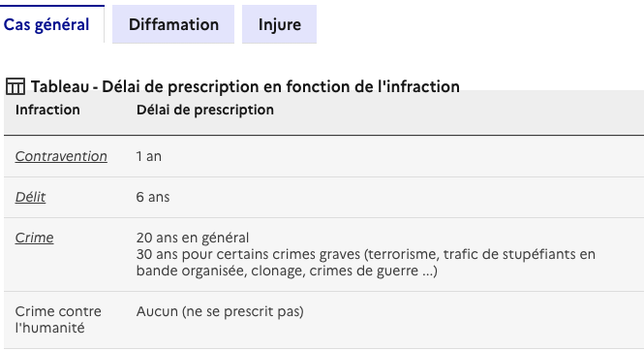
Task: Select the 'Crime contre l'humanité' cell
Action: pos(58,320)
